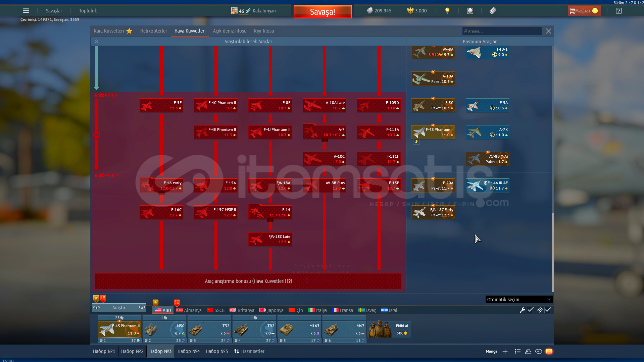Select the A-10A Late aircraft
Viewport: 644px width, 362px height.
[325, 105]
